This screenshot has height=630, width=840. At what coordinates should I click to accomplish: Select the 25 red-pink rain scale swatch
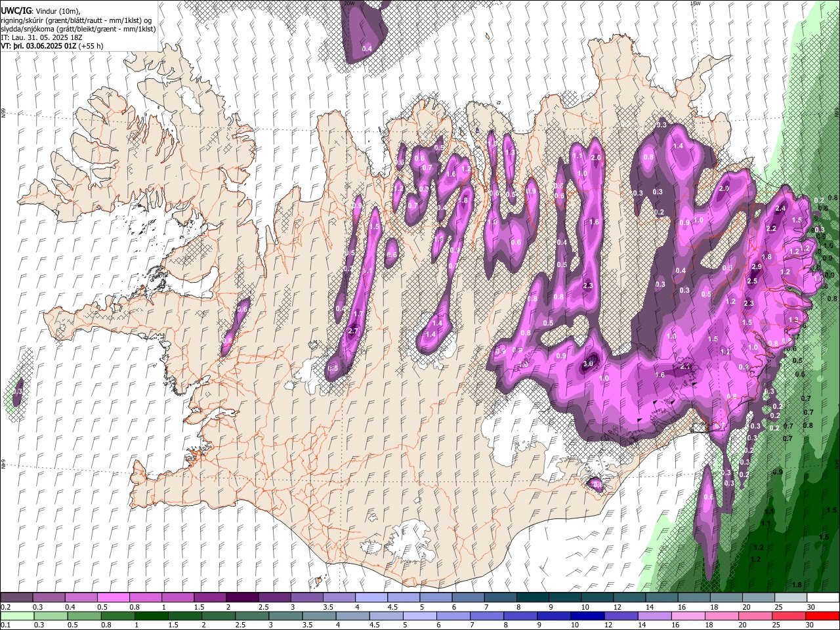[x=788, y=616]
